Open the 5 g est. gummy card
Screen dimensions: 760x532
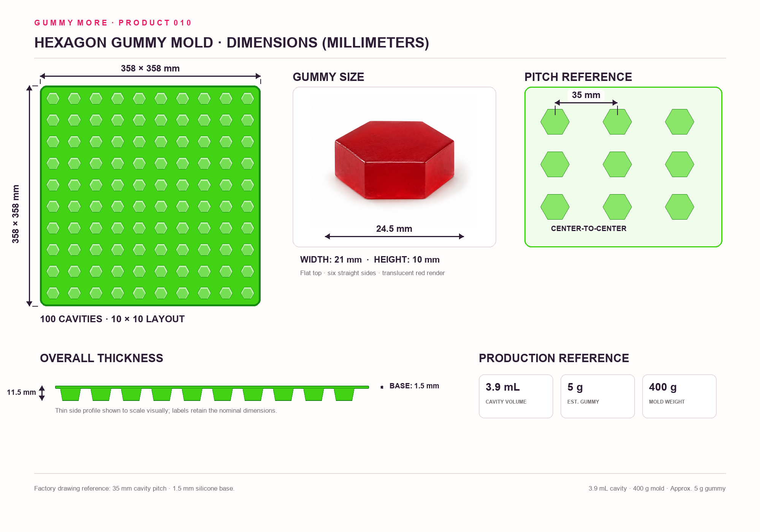[x=598, y=396]
